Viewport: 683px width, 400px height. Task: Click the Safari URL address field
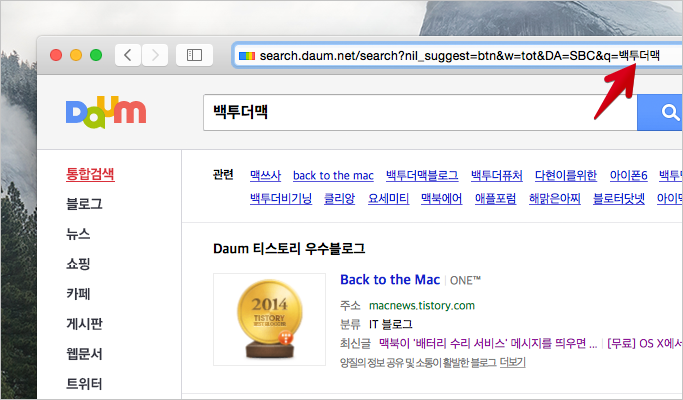click(457, 55)
